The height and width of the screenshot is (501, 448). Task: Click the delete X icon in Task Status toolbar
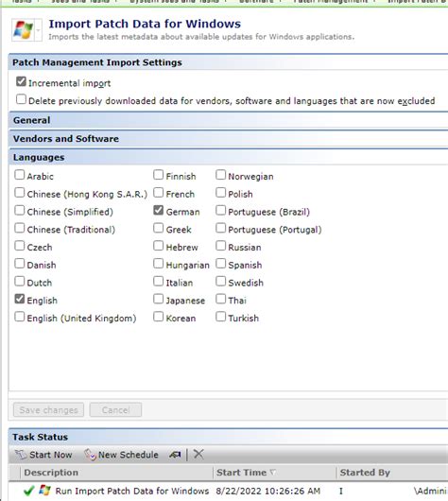click(198, 454)
